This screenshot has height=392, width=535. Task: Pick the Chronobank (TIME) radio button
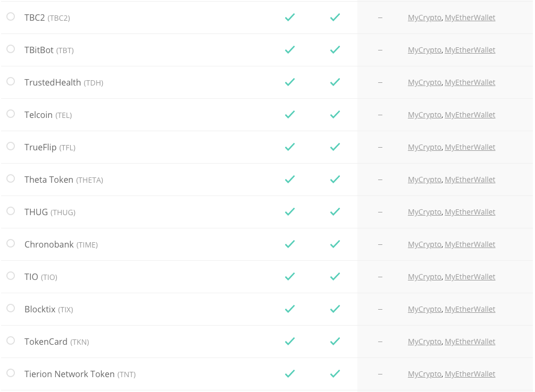coord(11,244)
